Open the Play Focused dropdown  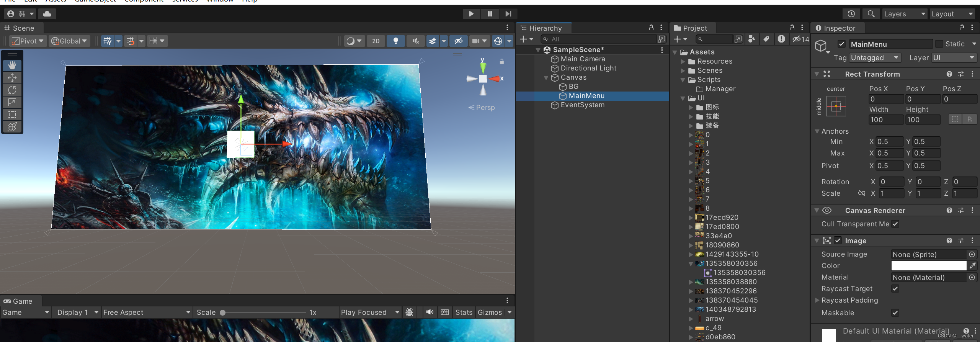point(370,313)
